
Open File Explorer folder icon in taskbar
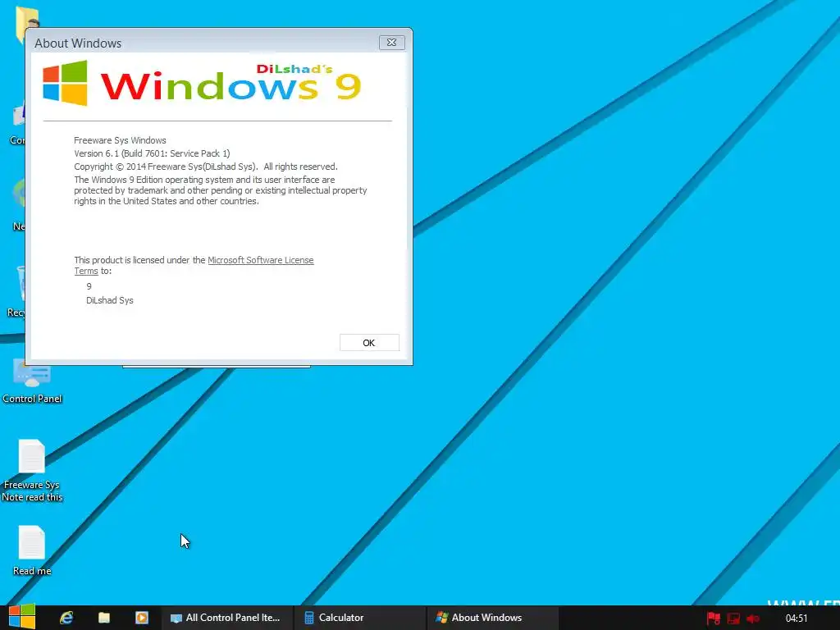[x=104, y=618]
